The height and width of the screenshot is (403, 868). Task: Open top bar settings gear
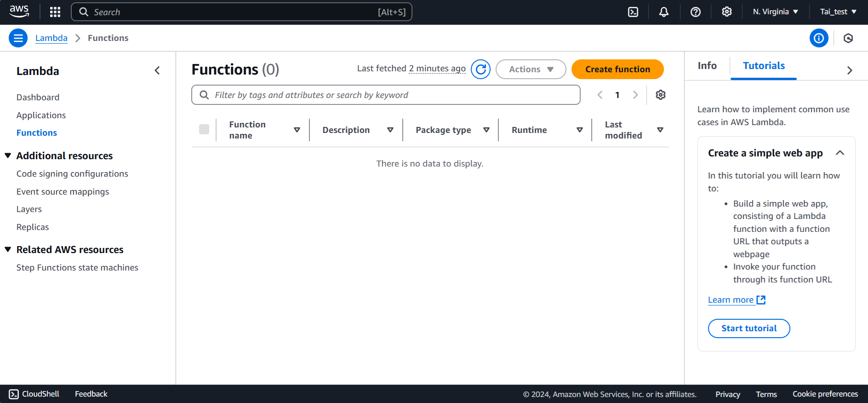point(727,12)
